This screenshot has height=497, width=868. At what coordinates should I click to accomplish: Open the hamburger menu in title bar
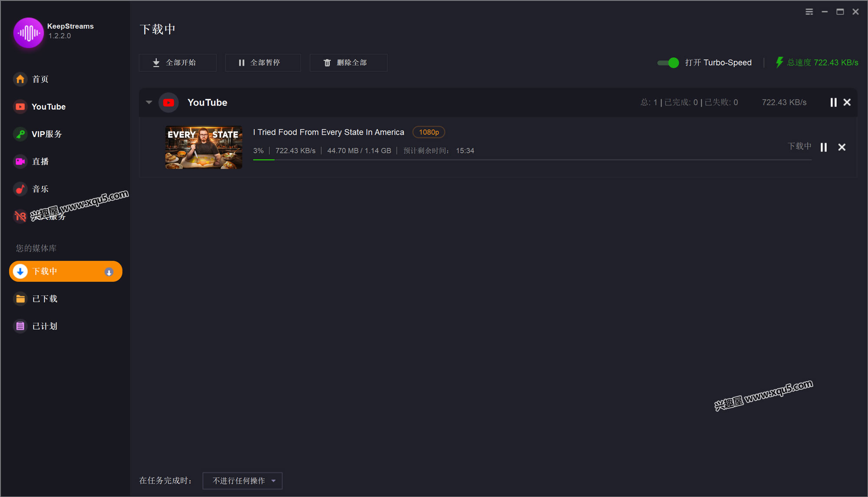809,12
